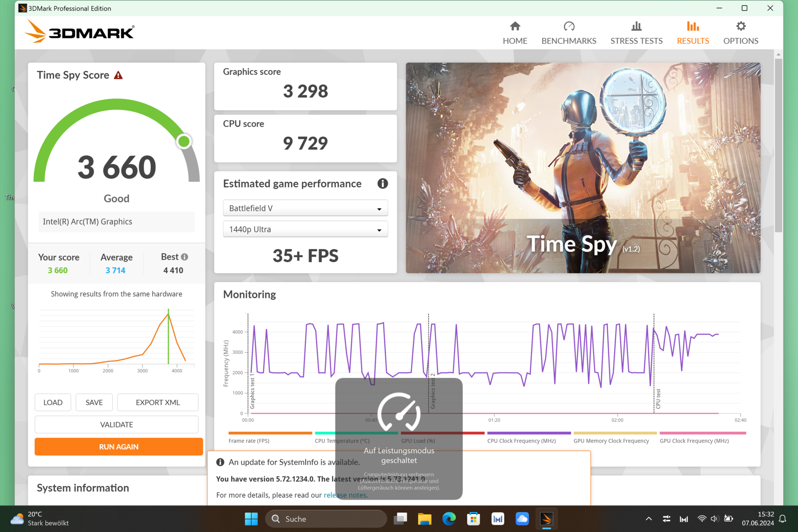Open the info icon for Estimated game performance
Image resolution: width=798 pixels, height=532 pixels.
383,184
